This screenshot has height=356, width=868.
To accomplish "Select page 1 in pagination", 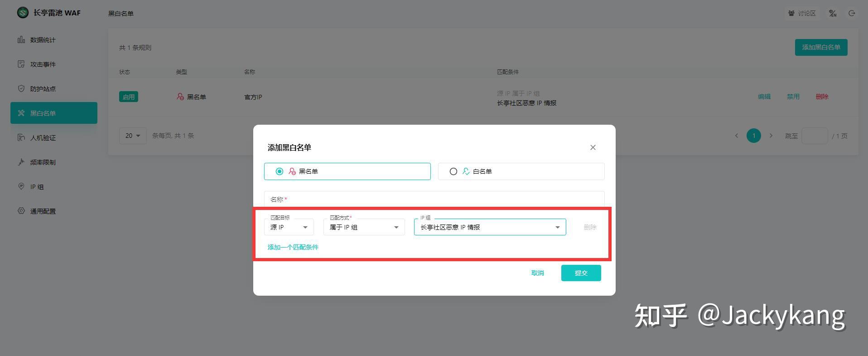I will coord(754,136).
